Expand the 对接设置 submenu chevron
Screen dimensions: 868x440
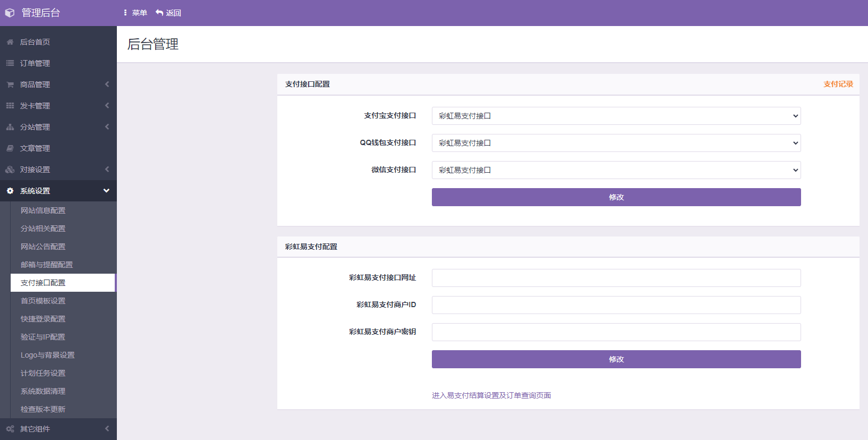[107, 170]
